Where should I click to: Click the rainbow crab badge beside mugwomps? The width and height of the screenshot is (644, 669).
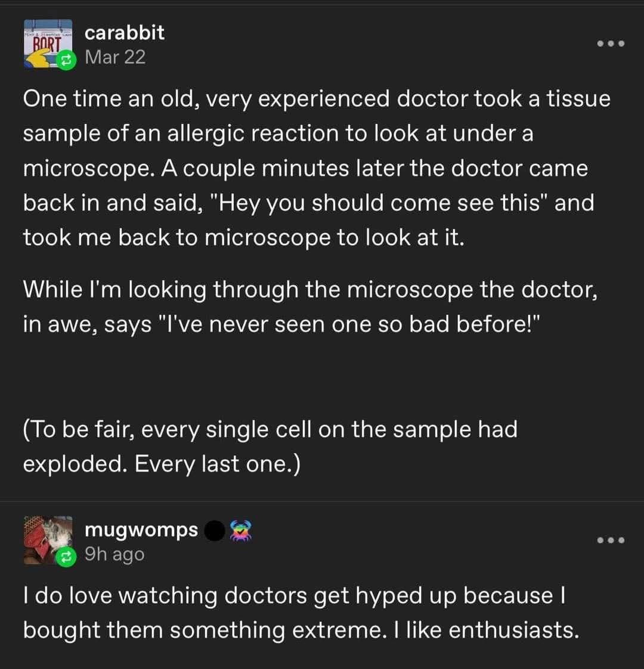click(x=241, y=531)
